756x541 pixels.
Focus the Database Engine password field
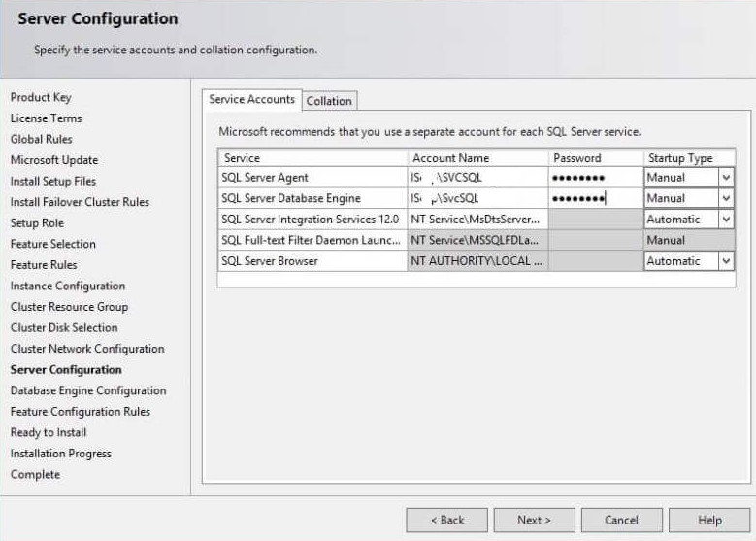tap(595, 198)
